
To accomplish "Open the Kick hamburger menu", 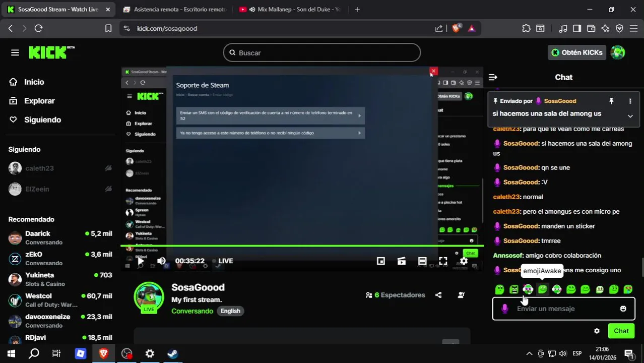I will (x=15, y=52).
